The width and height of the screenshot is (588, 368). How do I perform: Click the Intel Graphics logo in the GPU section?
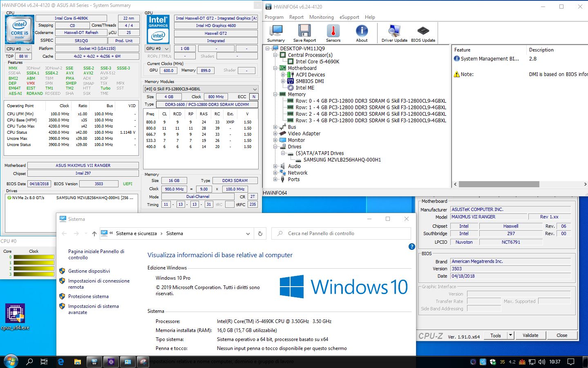(x=158, y=29)
